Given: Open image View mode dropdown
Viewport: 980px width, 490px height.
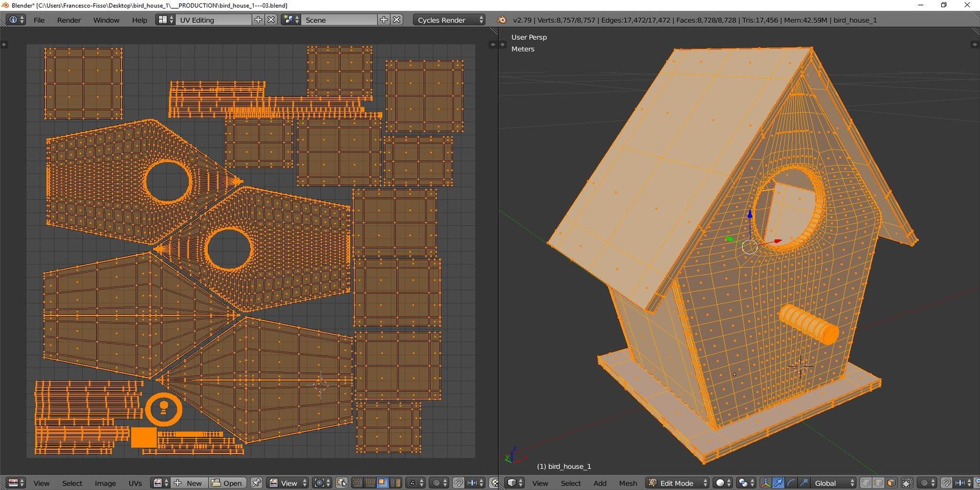Looking at the screenshot, I should tap(288, 483).
